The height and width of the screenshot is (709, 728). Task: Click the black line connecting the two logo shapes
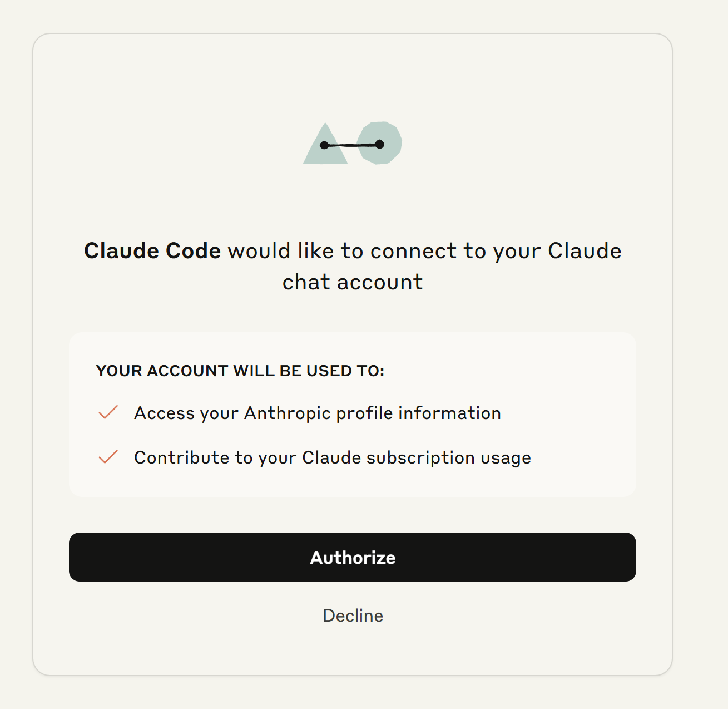tap(352, 145)
